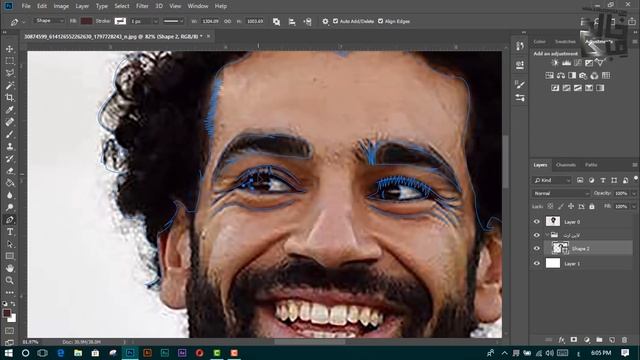The image size is (640, 360).
Task: Open path arrangement options
Action: click(307, 22)
